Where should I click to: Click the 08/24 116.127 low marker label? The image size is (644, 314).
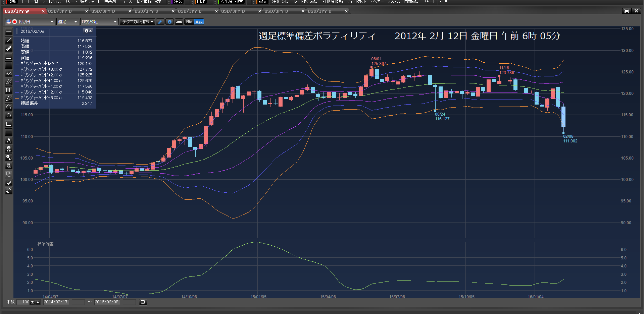[442, 117]
